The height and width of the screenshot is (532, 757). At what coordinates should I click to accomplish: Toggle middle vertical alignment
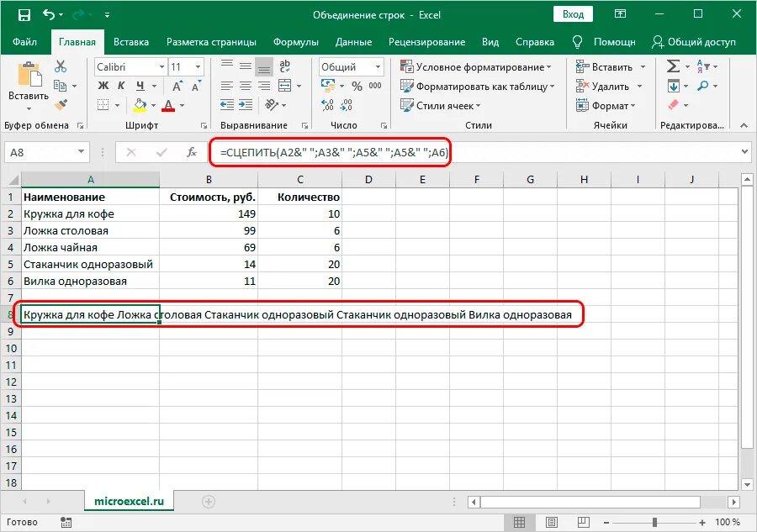click(246, 66)
